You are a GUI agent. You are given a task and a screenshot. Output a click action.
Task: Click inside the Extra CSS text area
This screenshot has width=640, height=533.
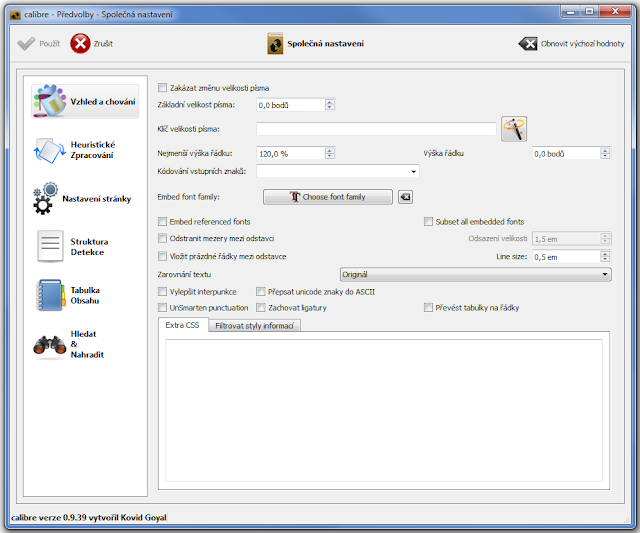tap(384, 410)
